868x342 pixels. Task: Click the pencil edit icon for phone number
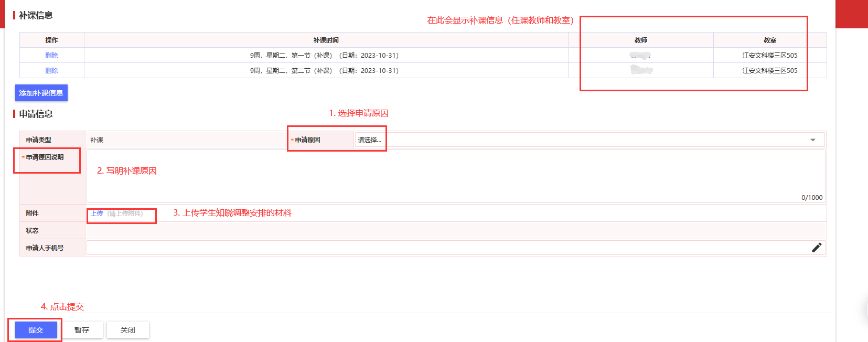point(816,248)
